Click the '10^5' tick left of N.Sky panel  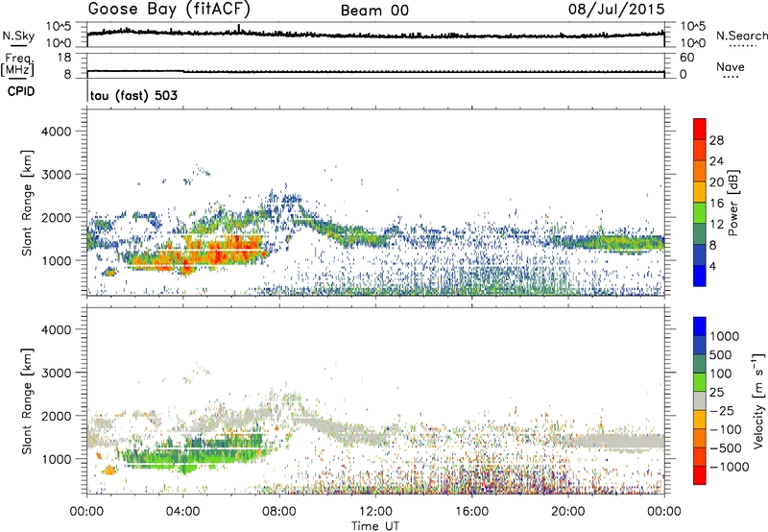(x=59, y=26)
